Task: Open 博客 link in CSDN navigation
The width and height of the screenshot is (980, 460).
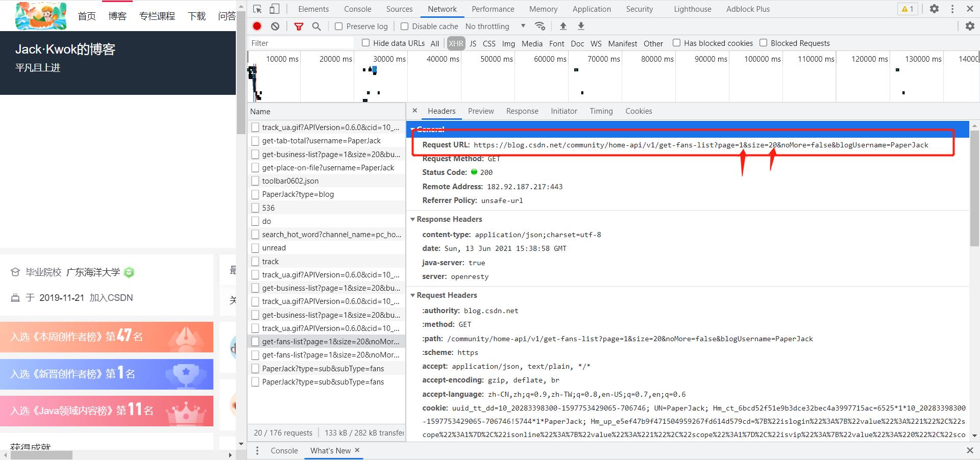Action: click(x=117, y=16)
